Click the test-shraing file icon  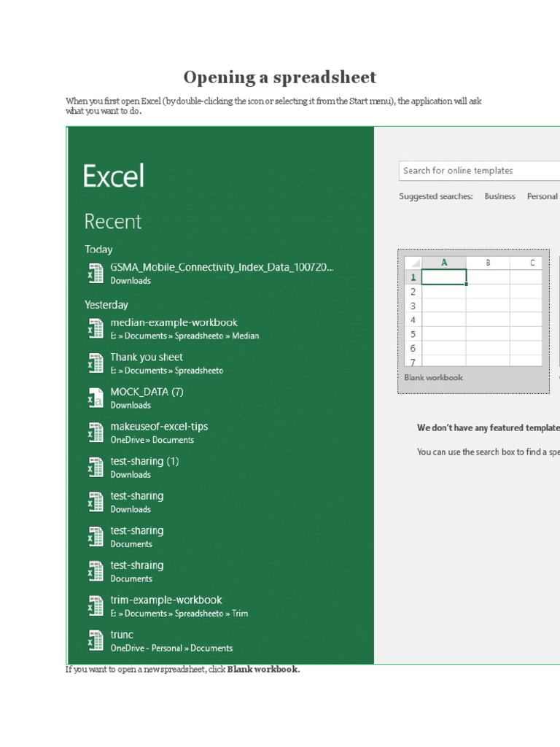(x=96, y=572)
